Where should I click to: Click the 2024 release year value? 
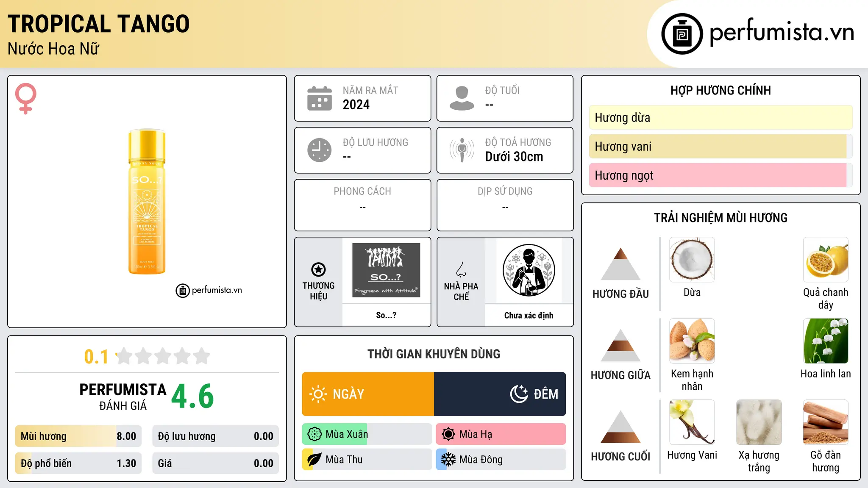[x=356, y=105]
